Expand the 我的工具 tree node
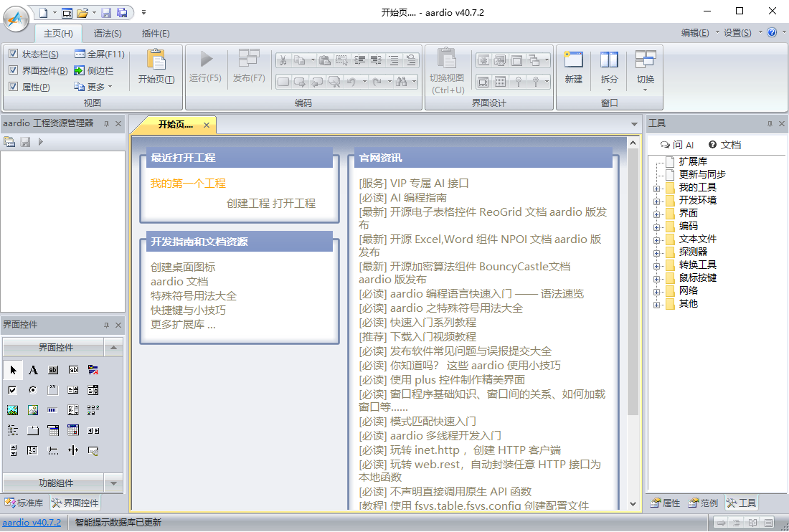 tap(656, 188)
